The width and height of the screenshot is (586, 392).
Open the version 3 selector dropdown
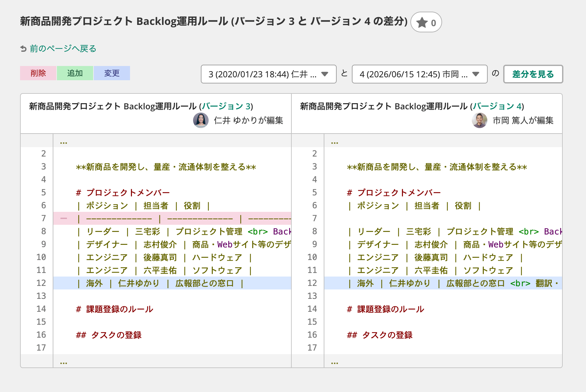click(x=268, y=74)
